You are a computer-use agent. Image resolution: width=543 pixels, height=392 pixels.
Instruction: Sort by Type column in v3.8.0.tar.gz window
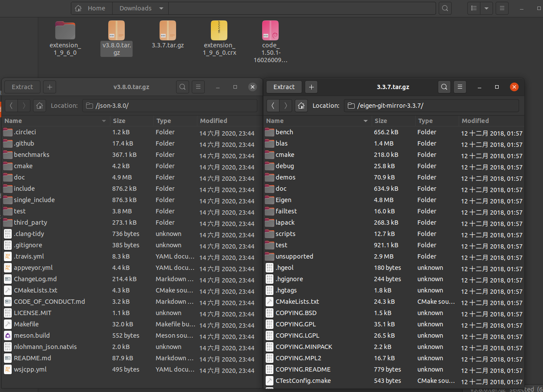point(175,121)
